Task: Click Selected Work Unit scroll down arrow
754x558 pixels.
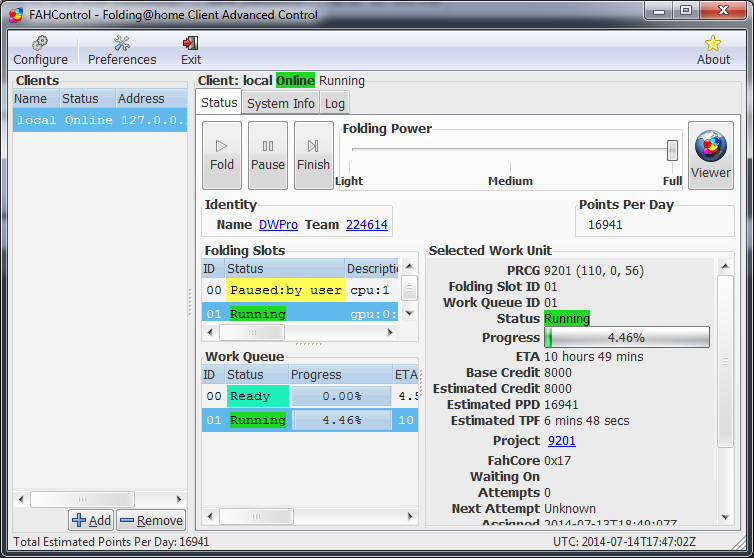Action: click(725, 518)
